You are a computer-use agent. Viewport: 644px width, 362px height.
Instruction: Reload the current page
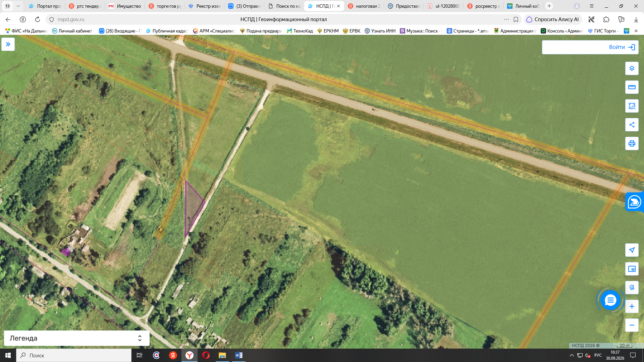pyautogui.click(x=38, y=19)
